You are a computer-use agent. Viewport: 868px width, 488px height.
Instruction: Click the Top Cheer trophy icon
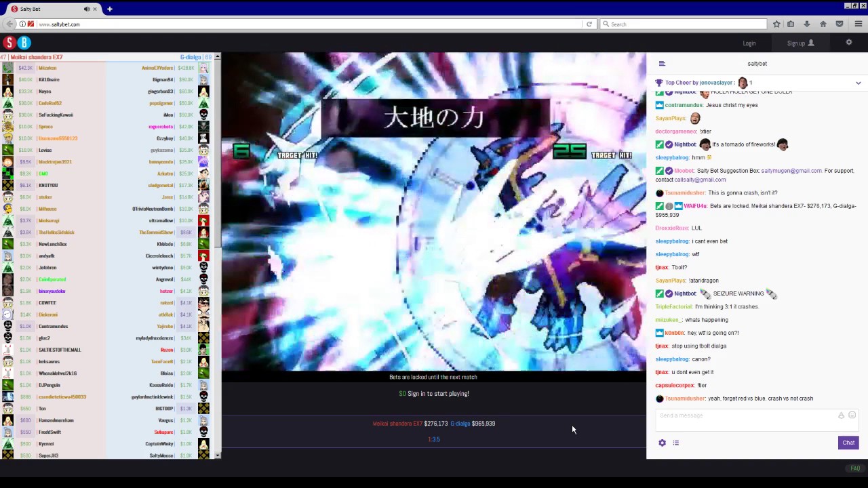pos(658,83)
